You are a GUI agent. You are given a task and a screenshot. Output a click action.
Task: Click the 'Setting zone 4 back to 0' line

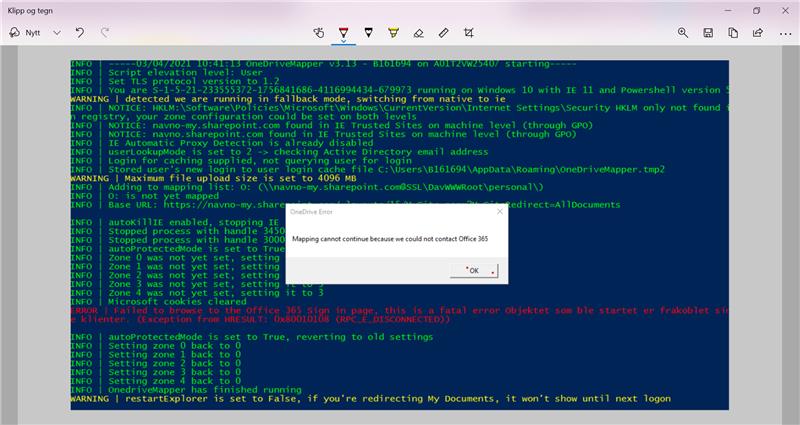[x=156, y=381]
